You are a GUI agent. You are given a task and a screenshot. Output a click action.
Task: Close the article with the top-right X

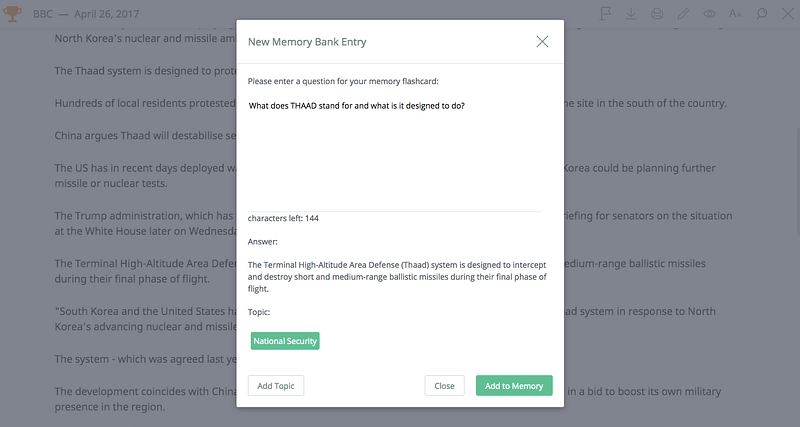pos(786,14)
